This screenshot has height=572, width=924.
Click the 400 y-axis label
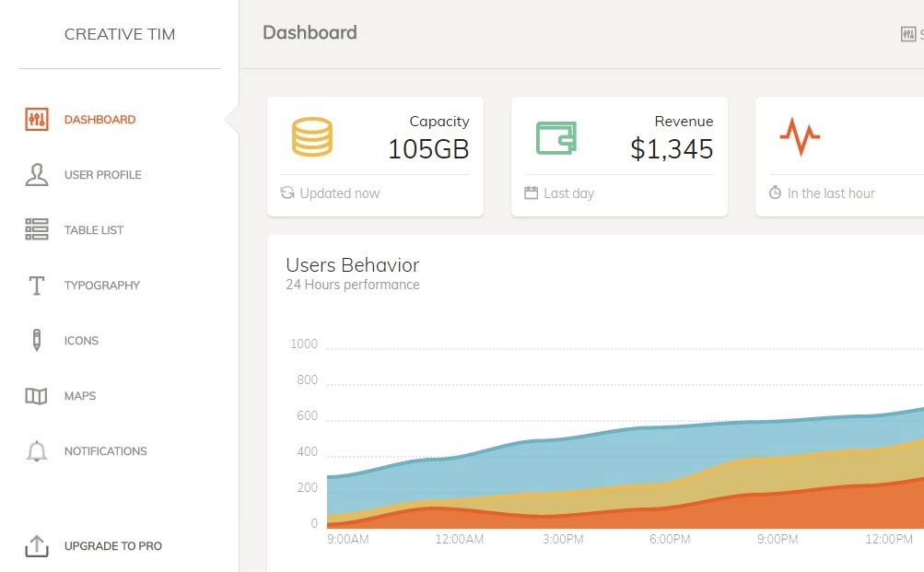pos(307,452)
